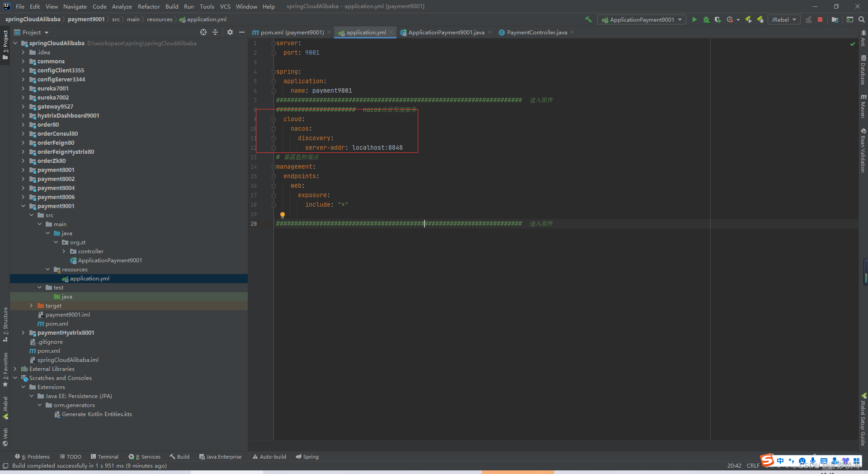Toggle fold marker beside the server line

pyautogui.click(x=274, y=43)
